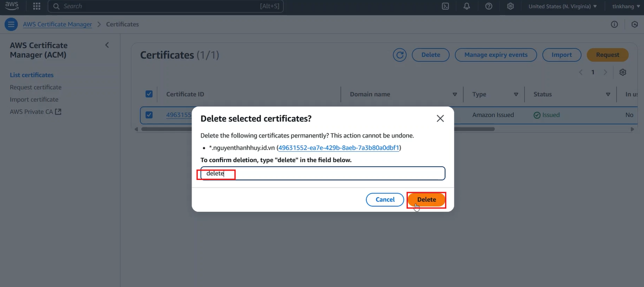Open Import certificate sidebar item
This screenshot has height=287, width=644.
pos(34,99)
